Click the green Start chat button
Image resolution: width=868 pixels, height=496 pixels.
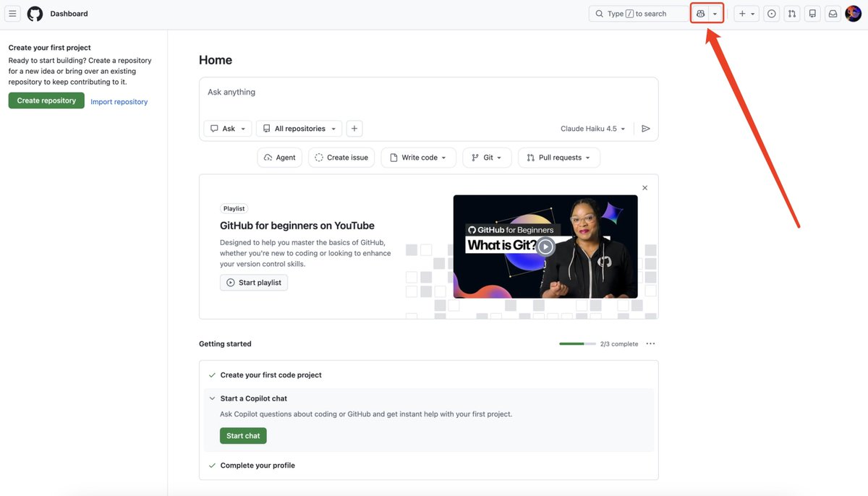click(x=243, y=436)
